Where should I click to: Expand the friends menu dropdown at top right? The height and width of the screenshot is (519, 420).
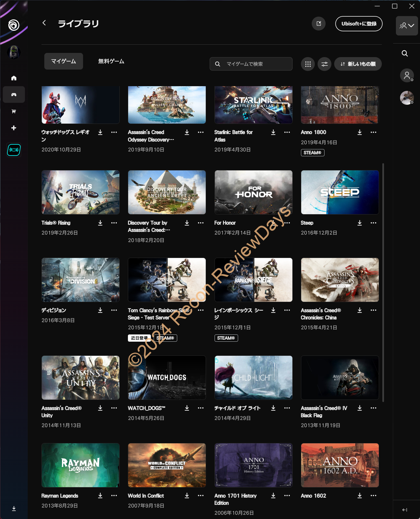[406, 26]
